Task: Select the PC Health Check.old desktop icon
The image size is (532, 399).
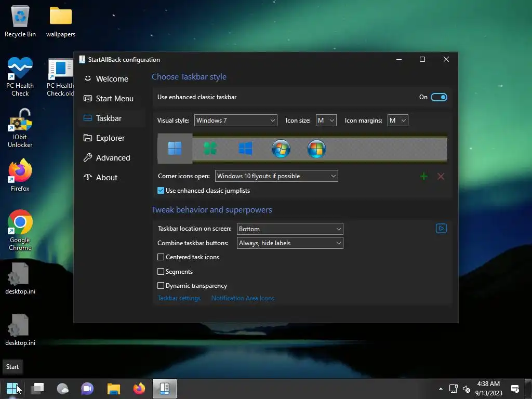Action: pos(60,77)
